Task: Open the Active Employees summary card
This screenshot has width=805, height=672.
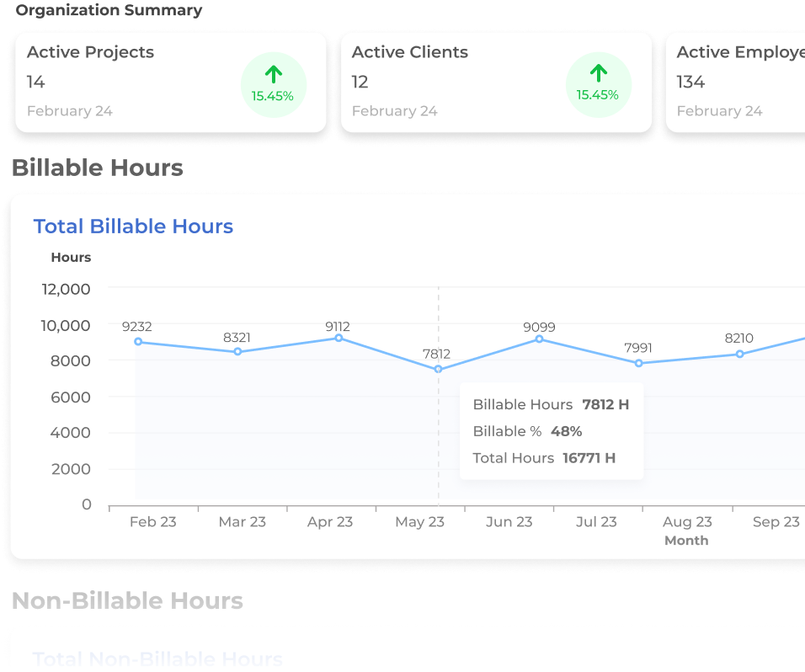Action: pyautogui.click(x=736, y=83)
